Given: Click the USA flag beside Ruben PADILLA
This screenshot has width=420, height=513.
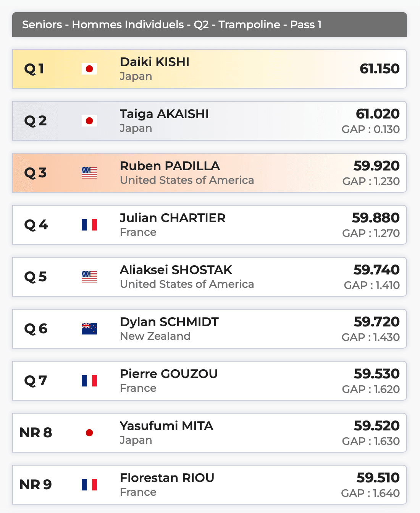Looking at the screenshot, I should point(89,173).
